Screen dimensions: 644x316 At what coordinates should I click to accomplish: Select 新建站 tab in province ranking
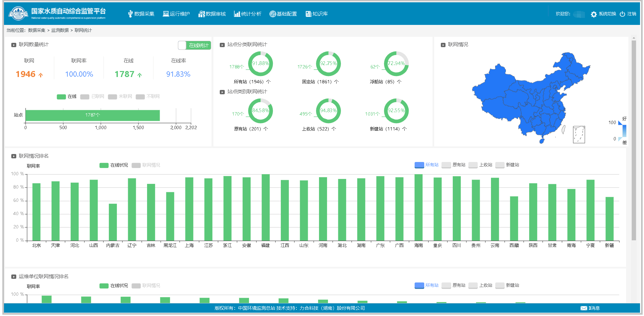pyautogui.click(x=507, y=165)
